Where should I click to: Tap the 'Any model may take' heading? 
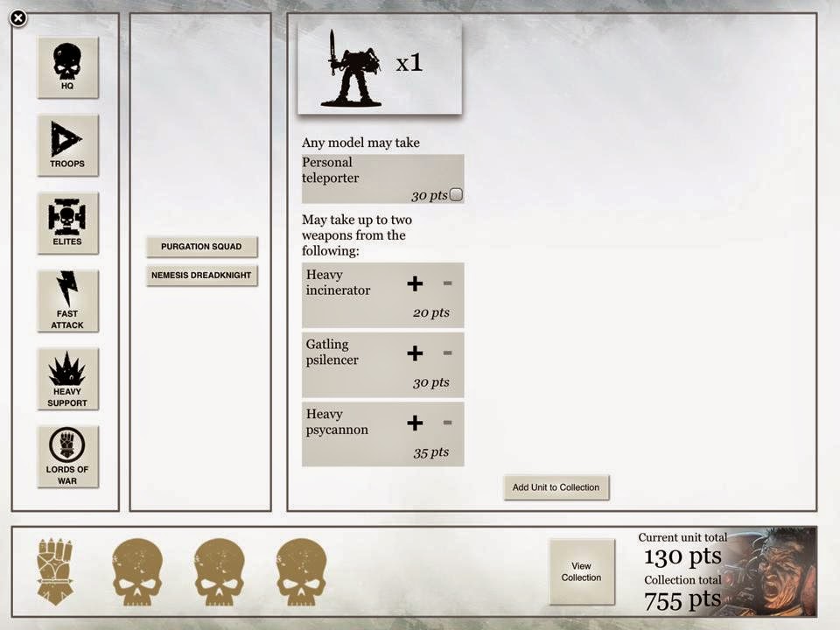click(360, 143)
